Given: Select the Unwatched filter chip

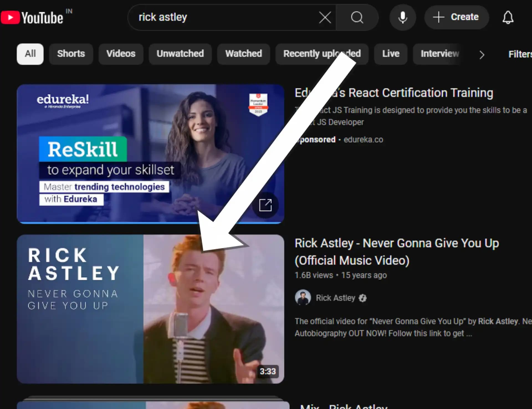Looking at the screenshot, I should tap(180, 54).
